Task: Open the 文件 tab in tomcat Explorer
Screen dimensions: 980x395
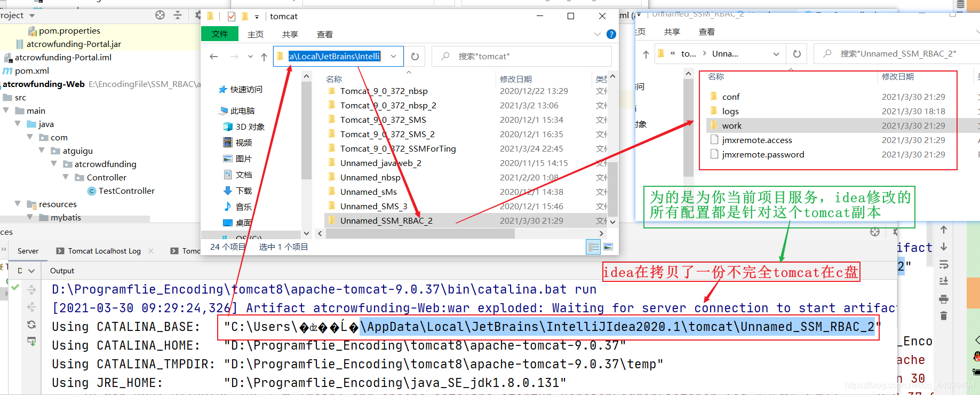Action: (220, 34)
